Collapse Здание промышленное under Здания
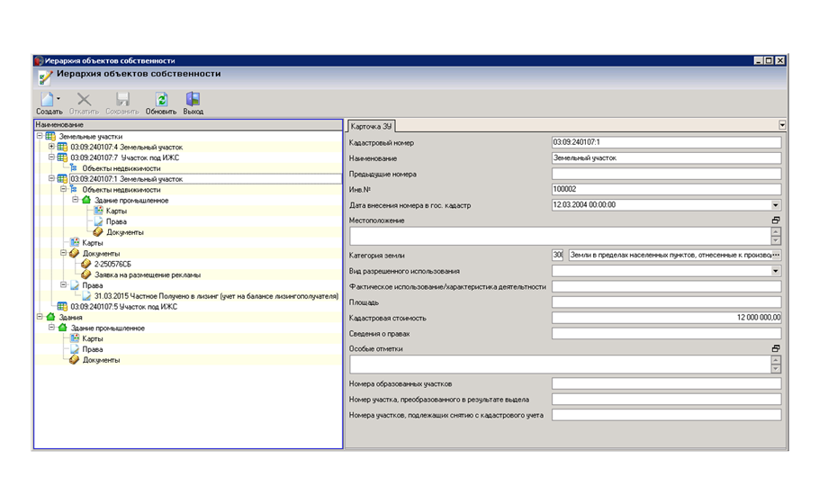This screenshot has height=504, width=819. 51,328
